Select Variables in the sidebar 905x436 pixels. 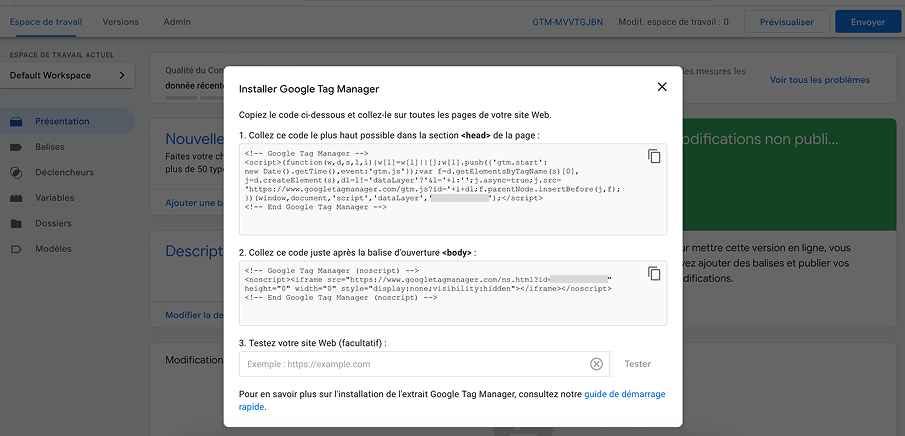coord(54,197)
